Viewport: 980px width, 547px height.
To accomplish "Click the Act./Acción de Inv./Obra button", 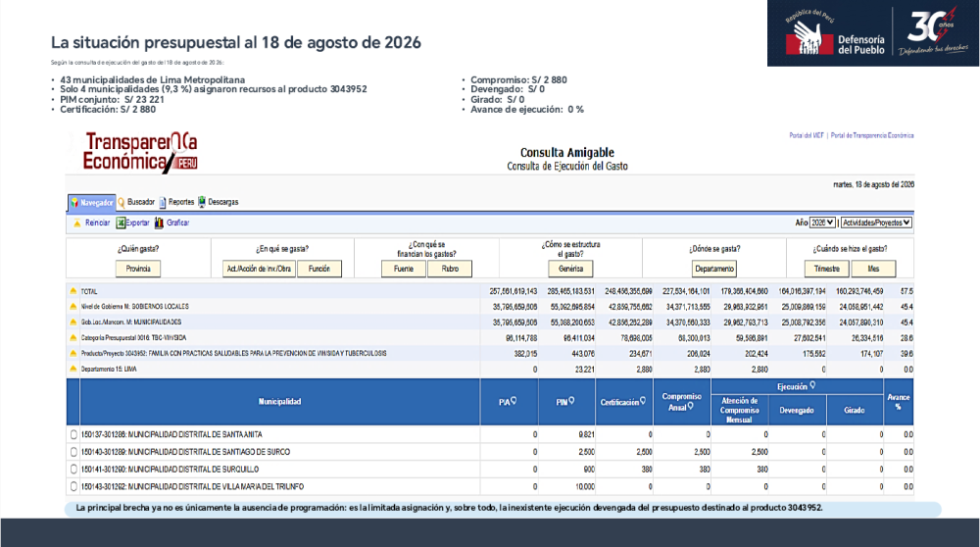I will point(259,269).
